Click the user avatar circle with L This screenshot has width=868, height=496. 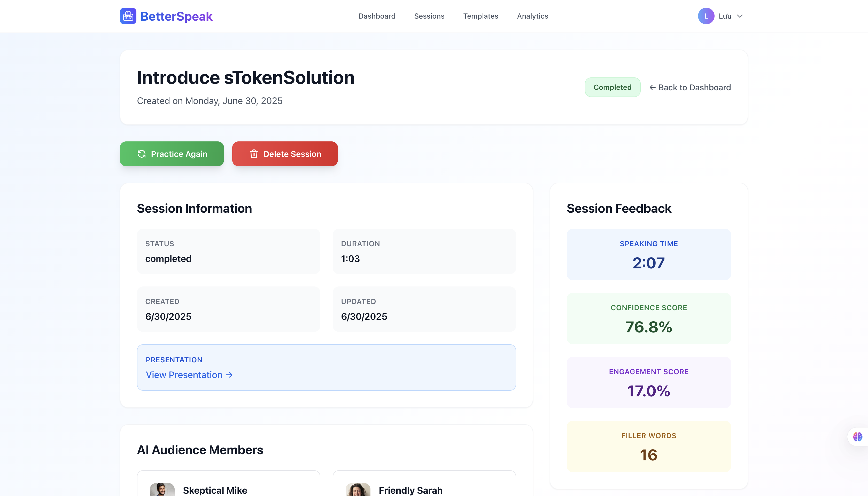click(x=706, y=16)
